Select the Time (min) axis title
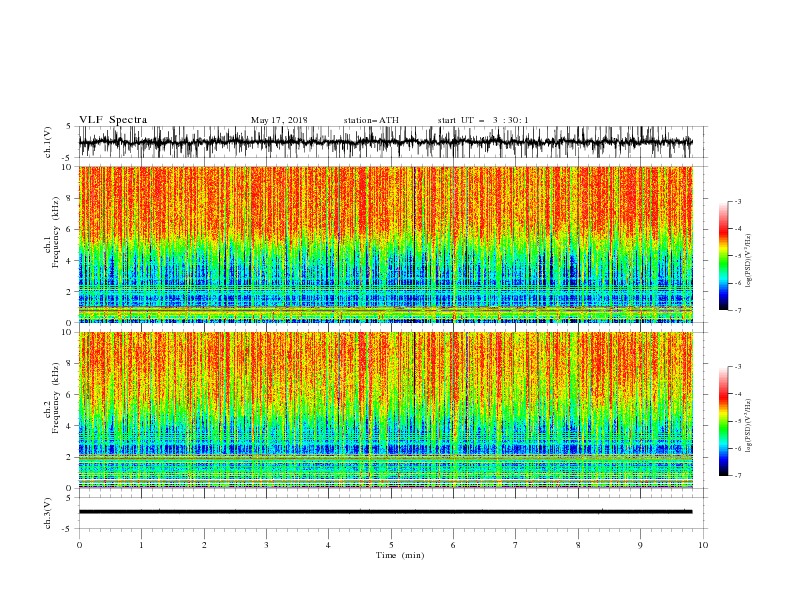Image resolution: width=792 pixels, height=612 pixels. pyautogui.click(x=400, y=555)
